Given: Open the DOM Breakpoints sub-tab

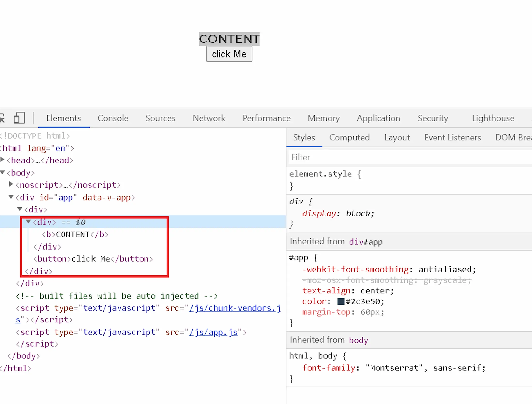Looking at the screenshot, I should (513, 137).
